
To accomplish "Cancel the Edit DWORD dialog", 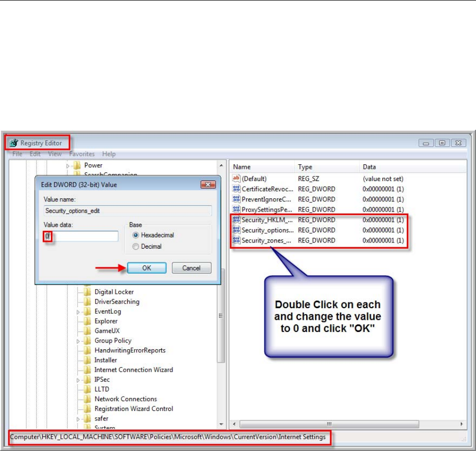I will (192, 268).
